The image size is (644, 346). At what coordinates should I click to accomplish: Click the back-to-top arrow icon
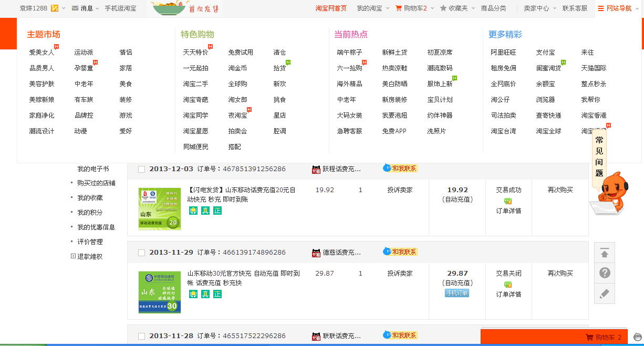tap(604, 253)
